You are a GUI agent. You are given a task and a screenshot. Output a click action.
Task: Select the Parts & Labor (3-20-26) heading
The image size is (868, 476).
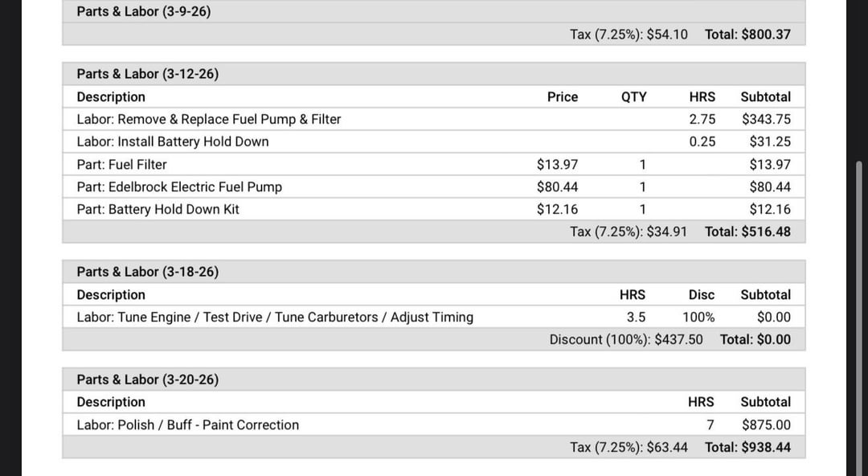(147, 380)
